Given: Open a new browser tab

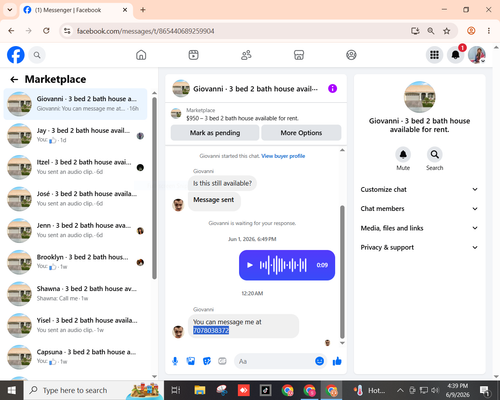Looking at the screenshot, I should coord(143,10).
